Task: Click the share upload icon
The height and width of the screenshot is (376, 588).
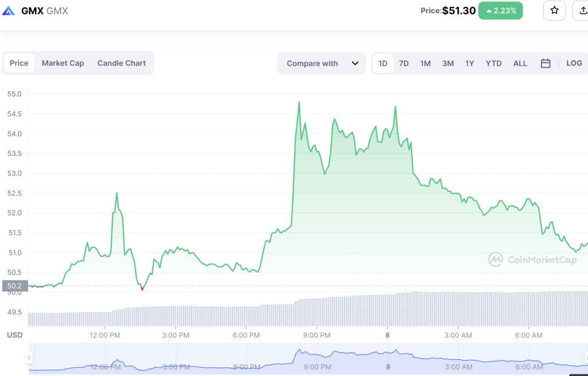Action: pyautogui.click(x=582, y=10)
